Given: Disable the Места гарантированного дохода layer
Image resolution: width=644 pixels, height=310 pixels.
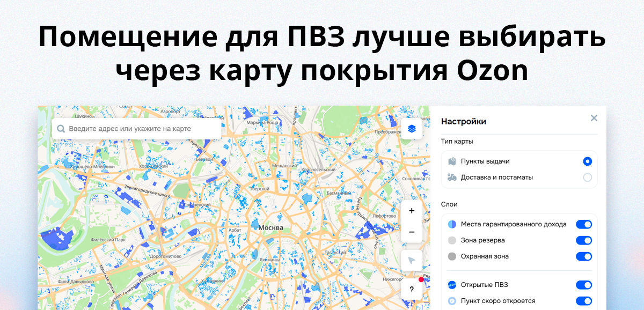Looking at the screenshot, I should pyautogui.click(x=584, y=224).
